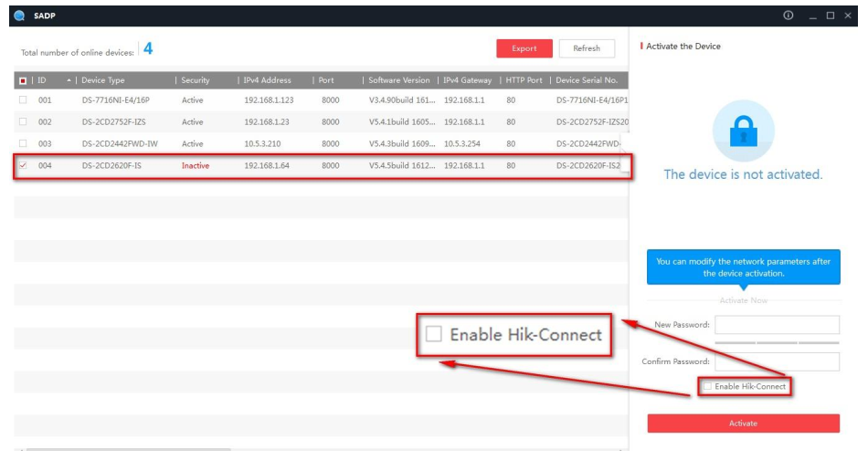
Task: Click IP address 192.168.1.123
Action: [x=269, y=100]
